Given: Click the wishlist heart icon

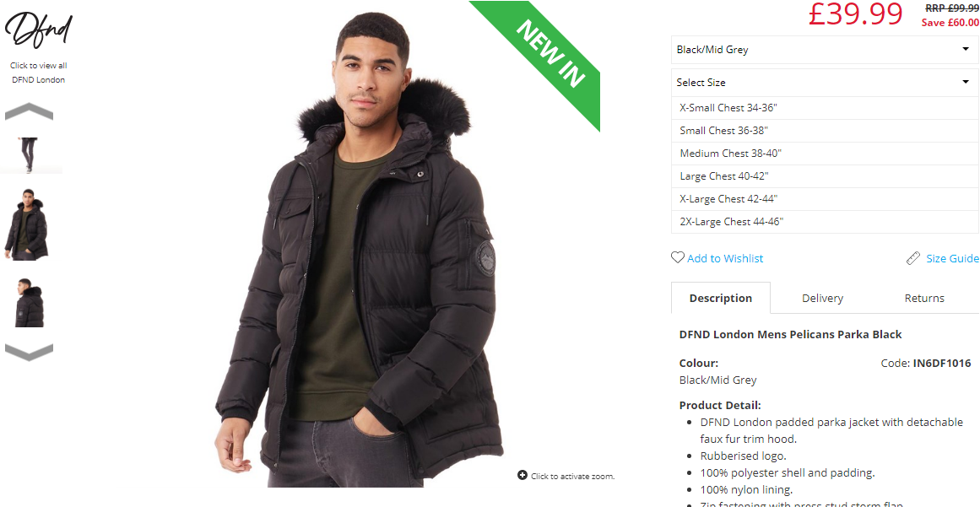Looking at the screenshot, I should click(x=678, y=257).
